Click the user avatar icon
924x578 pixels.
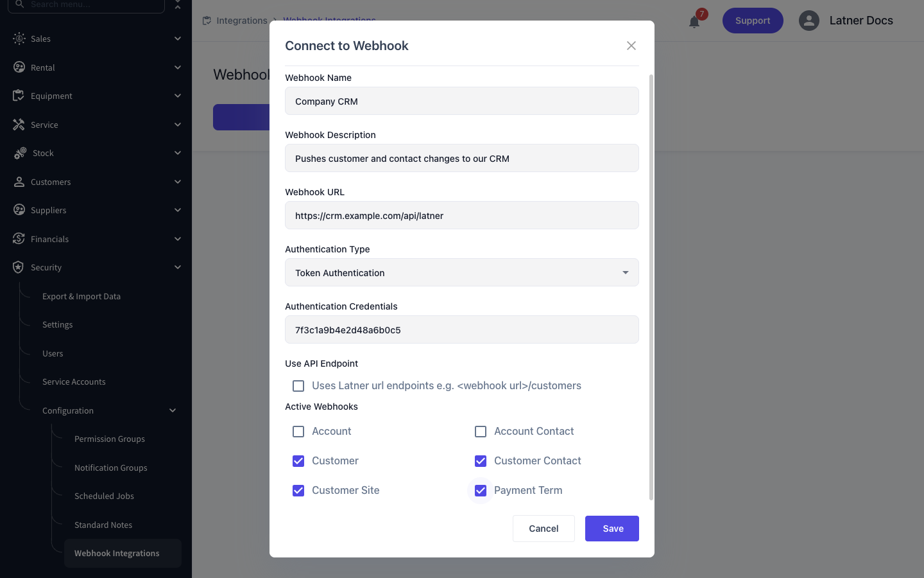[x=809, y=21]
